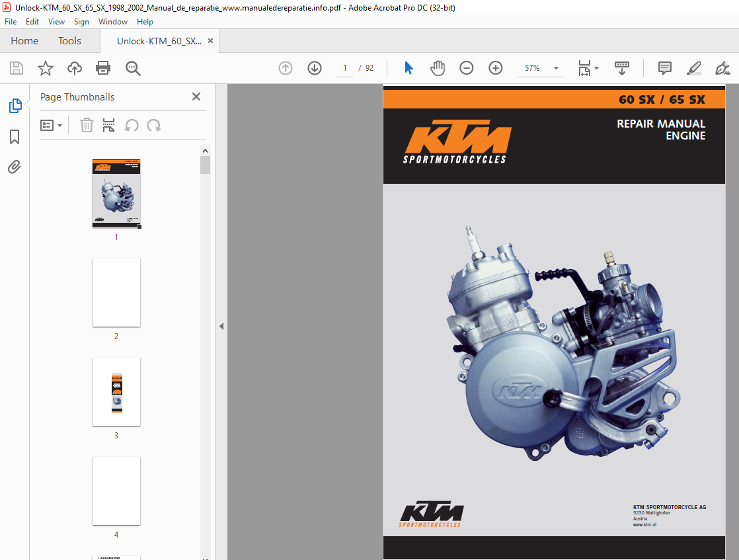The image size is (739, 560).
Task: Open the View menu
Action: tap(56, 22)
